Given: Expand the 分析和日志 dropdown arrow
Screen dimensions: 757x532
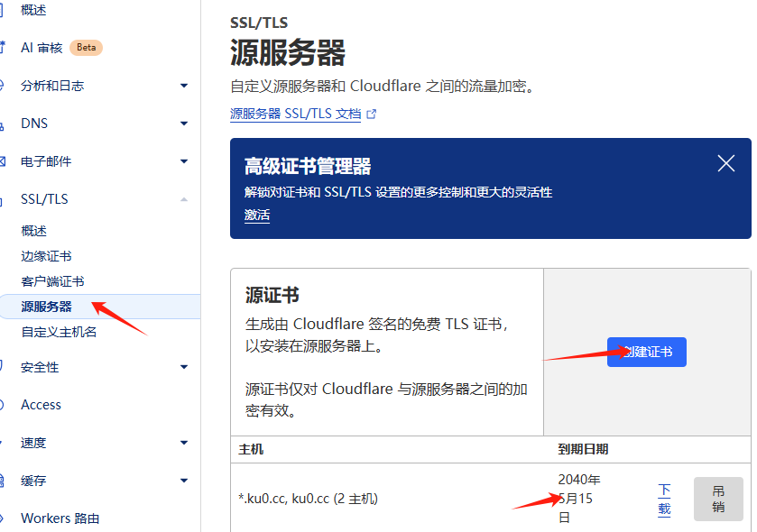Looking at the screenshot, I should [184, 86].
